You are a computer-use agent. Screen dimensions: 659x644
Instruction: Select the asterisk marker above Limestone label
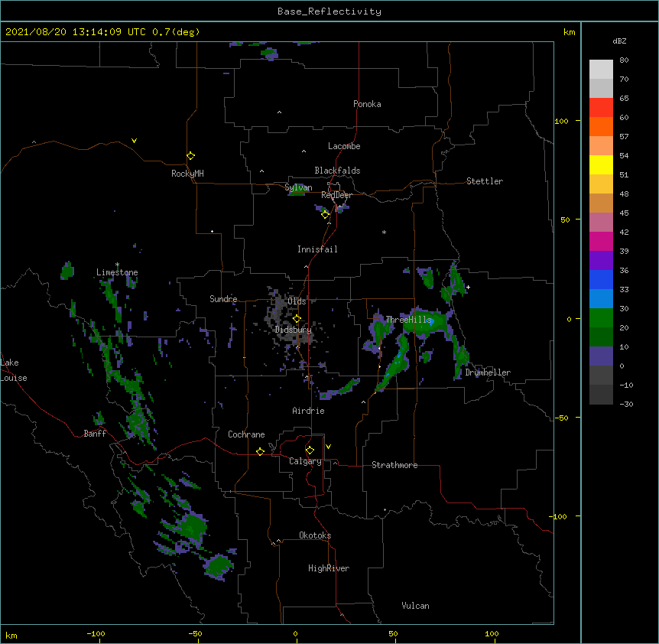pyautogui.click(x=117, y=265)
